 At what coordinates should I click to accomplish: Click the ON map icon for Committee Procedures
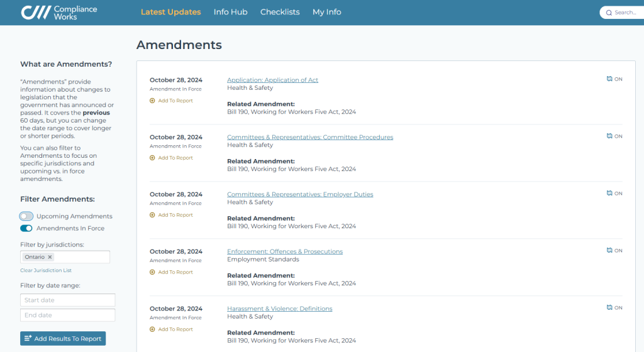click(x=609, y=136)
